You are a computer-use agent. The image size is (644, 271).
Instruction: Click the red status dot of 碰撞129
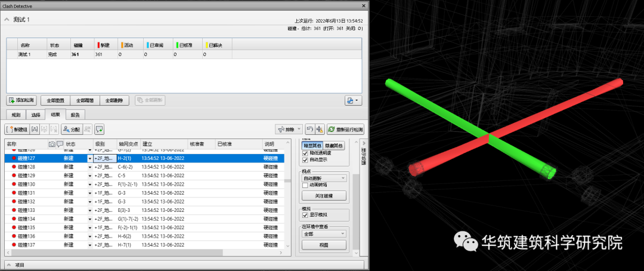point(14,175)
